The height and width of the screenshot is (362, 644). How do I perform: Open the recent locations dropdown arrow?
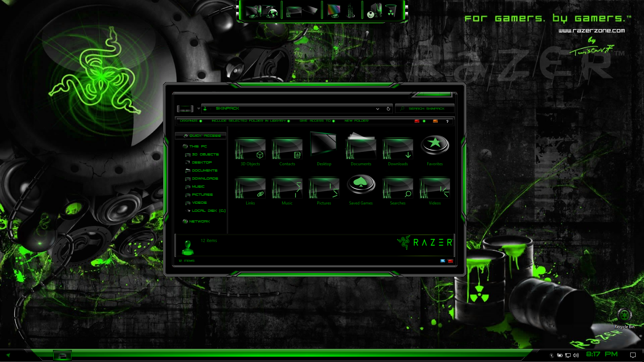pyautogui.click(x=199, y=109)
